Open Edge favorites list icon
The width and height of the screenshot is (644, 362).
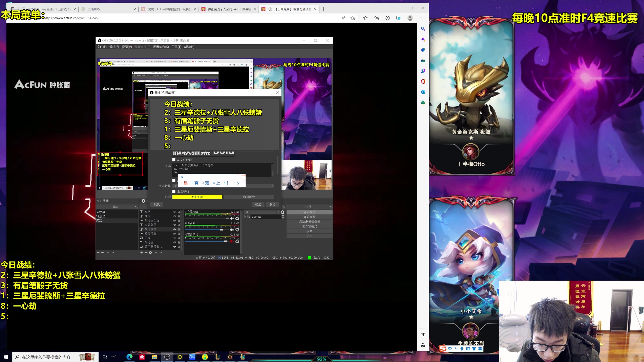365,18
